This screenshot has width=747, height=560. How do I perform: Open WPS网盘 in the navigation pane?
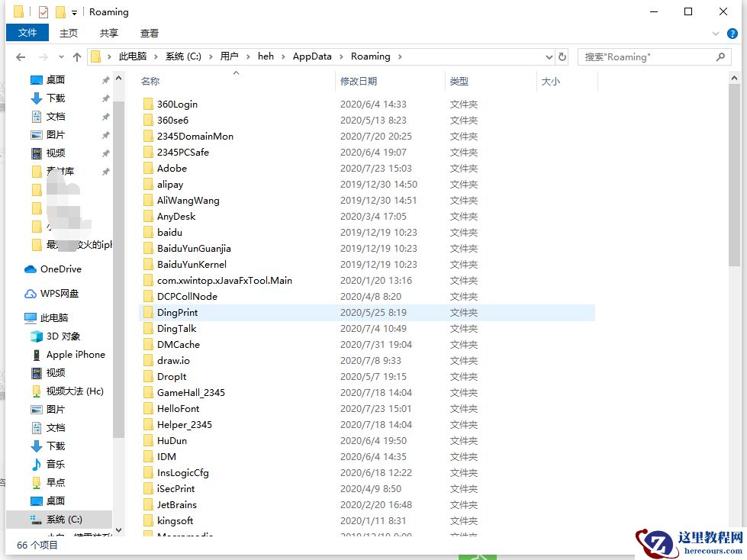[59, 293]
